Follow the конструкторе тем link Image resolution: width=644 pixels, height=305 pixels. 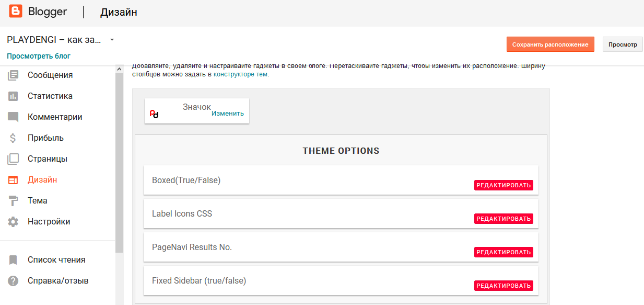pyautogui.click(x=240, y=74)
